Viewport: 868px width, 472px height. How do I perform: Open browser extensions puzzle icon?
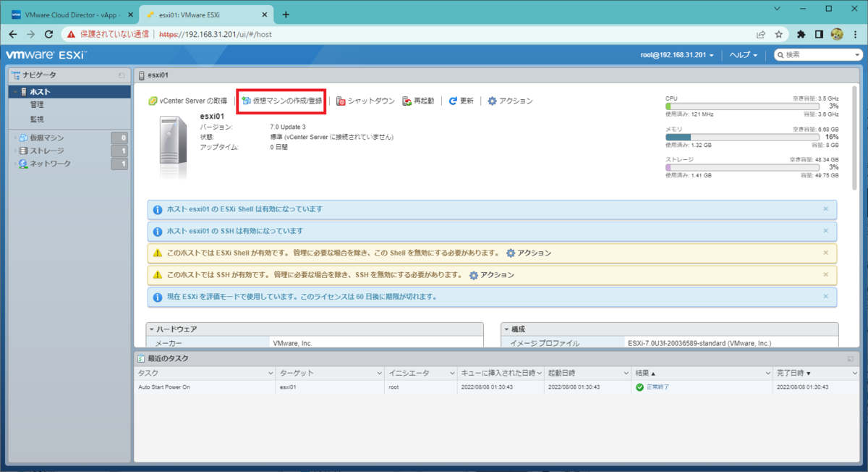tap(801, 34)
